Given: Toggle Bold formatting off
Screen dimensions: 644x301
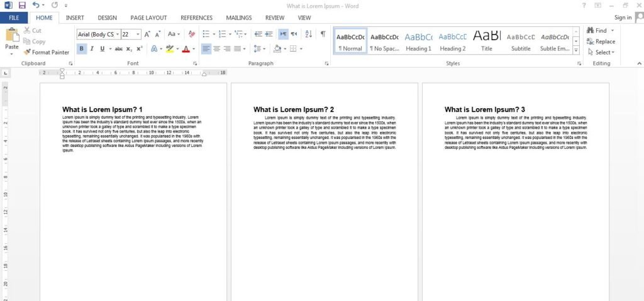Looking at the screenshot, I should (82, 48).
